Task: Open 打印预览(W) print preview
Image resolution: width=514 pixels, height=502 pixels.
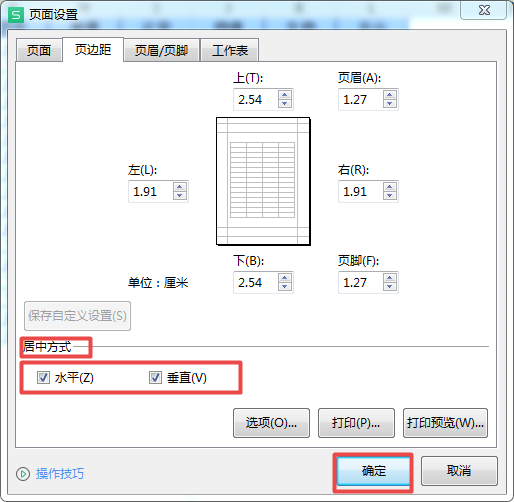Action: point(445,423)
